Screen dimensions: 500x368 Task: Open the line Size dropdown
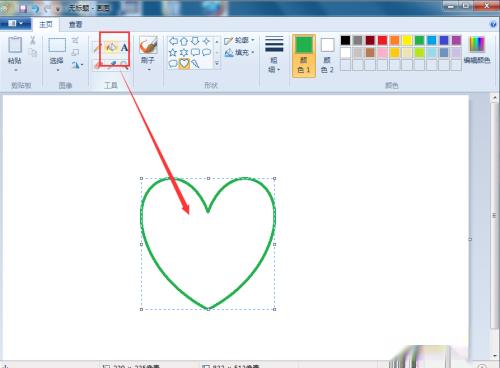click(x=274, y=54)
